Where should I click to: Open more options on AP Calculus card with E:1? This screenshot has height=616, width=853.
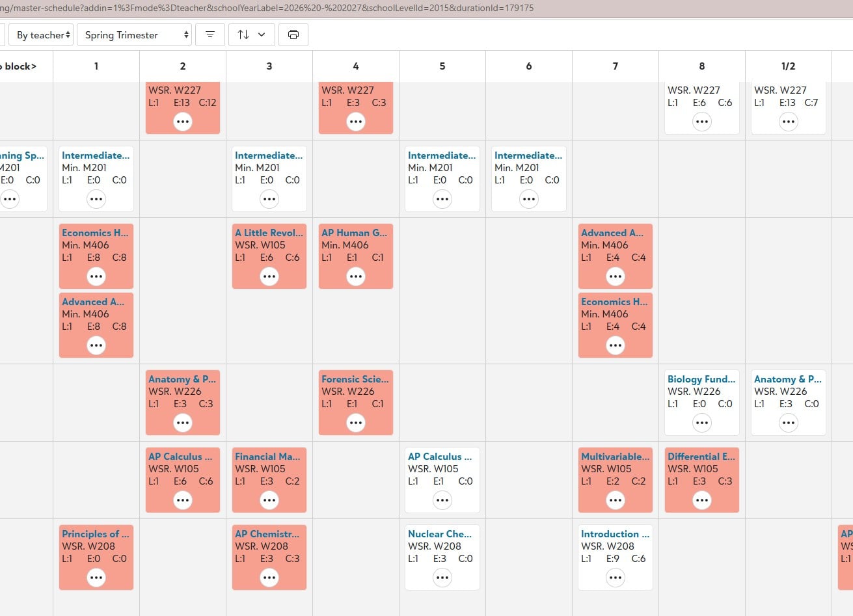(442, 500)
